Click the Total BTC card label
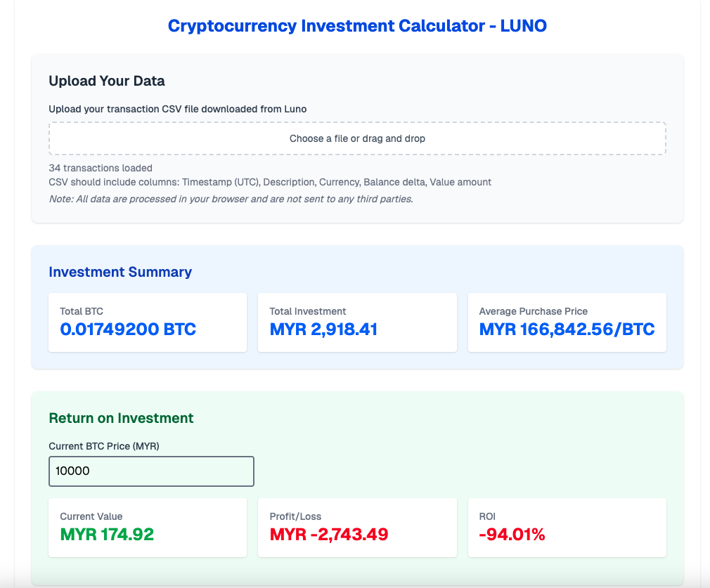The width and height of the screenshot is (710, 588). tap(82, 311)
